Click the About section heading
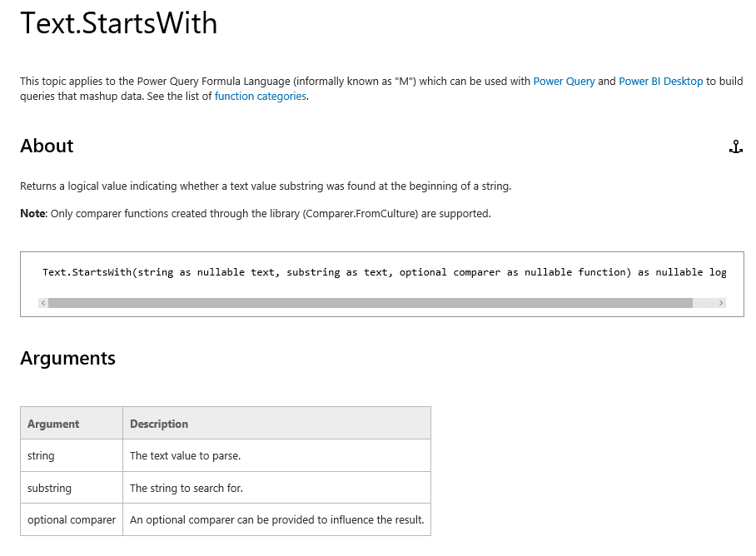This screenshot has height=556, width=756. pyautogui.click(x=47, y=146)
